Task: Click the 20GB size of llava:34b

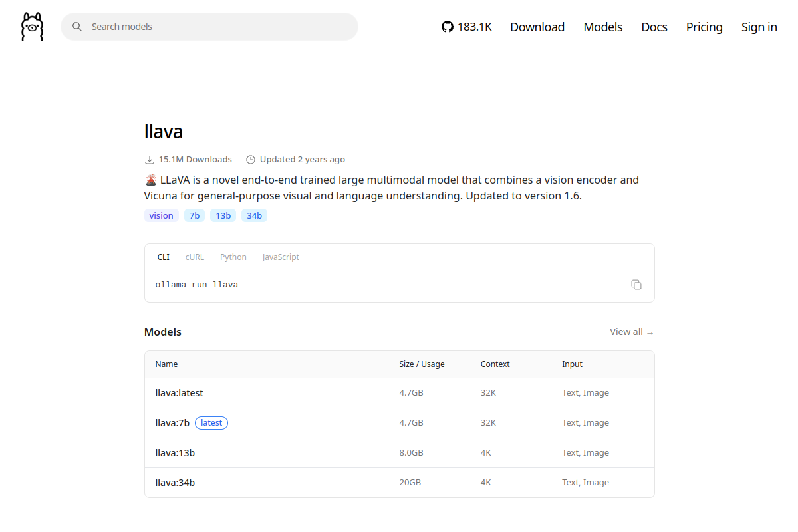Action: (410, 483)
